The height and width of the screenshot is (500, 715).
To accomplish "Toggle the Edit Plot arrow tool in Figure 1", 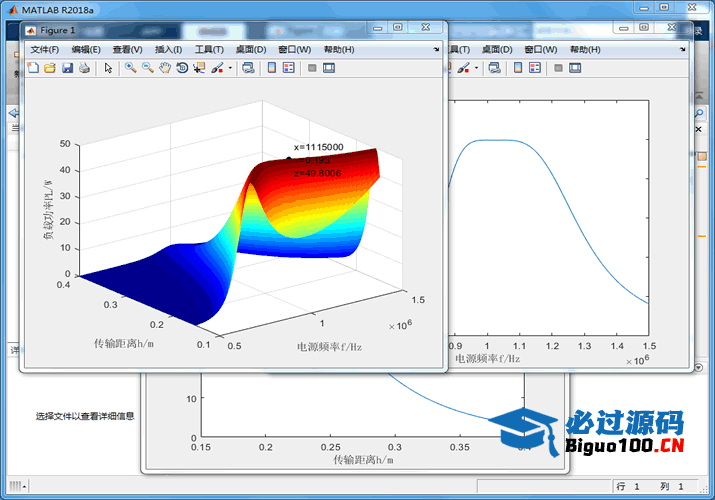I will click(x=109, y=68).
